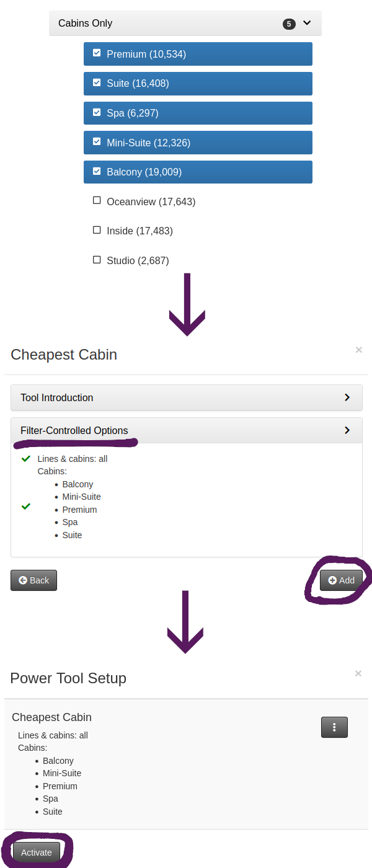
Task: Select the Studio cabin checkbox
Action: point(97,260)
